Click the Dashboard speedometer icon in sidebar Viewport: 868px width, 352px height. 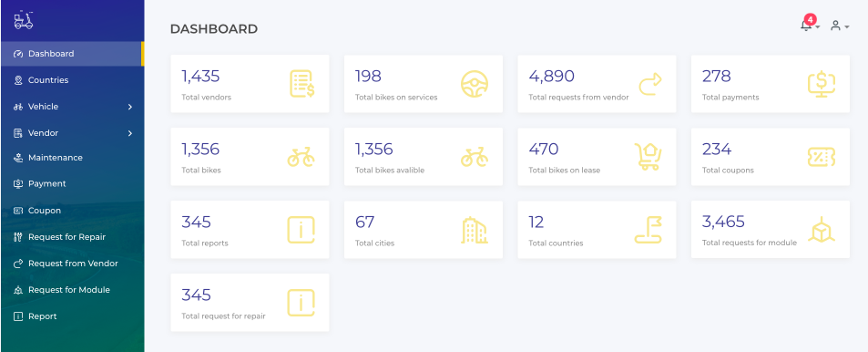(x=18, y=54)
